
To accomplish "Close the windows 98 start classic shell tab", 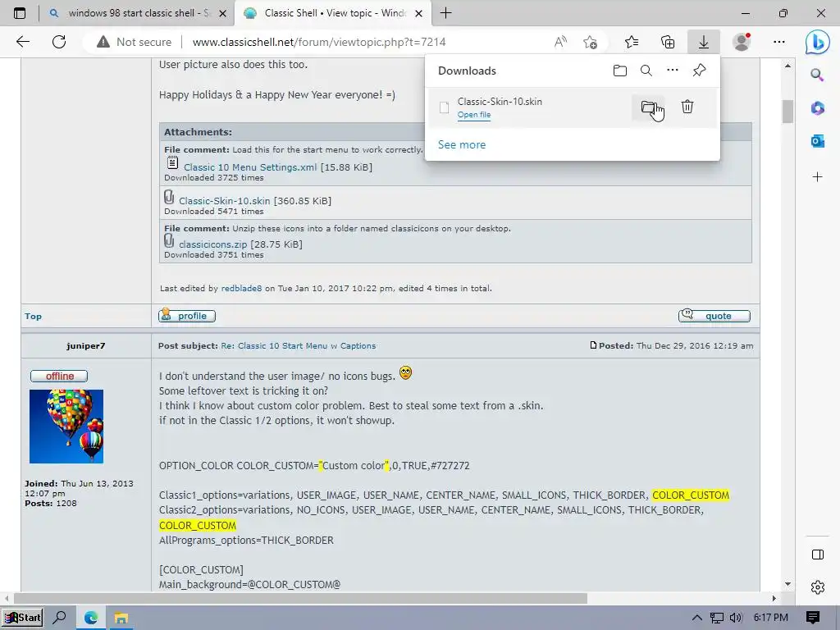I will click(x=223, y=13).
